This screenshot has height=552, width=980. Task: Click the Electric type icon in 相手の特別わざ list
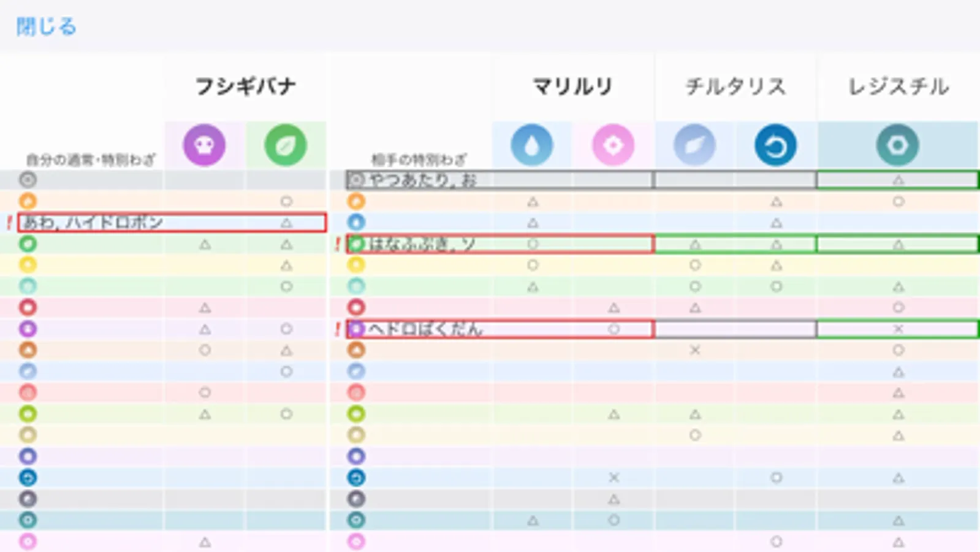pos(356,265)
